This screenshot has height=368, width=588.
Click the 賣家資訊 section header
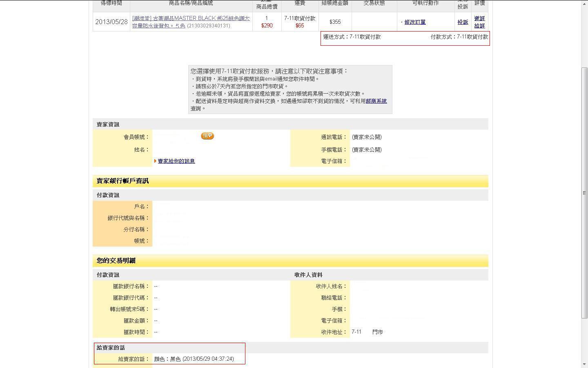click(108, 124)
